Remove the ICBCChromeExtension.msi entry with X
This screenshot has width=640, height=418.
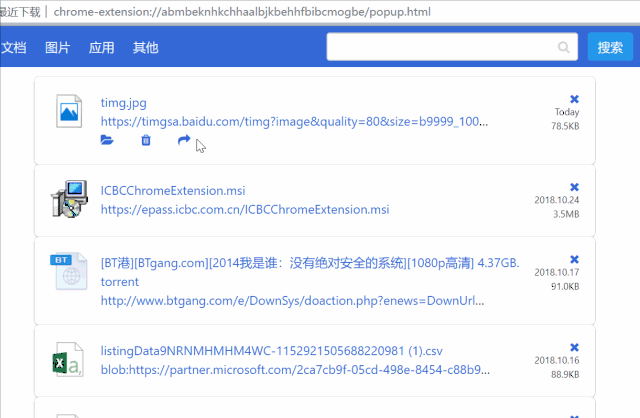pos(574,187)
